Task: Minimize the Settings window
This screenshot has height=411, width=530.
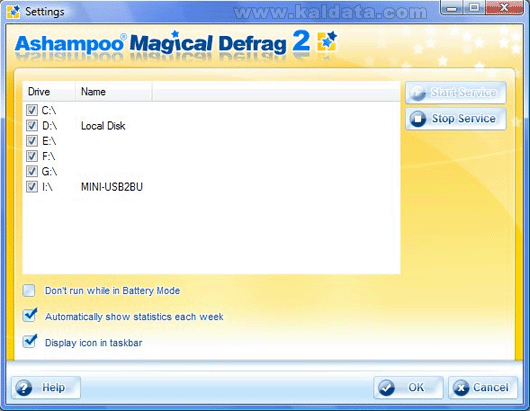Action: pos(452,8)
